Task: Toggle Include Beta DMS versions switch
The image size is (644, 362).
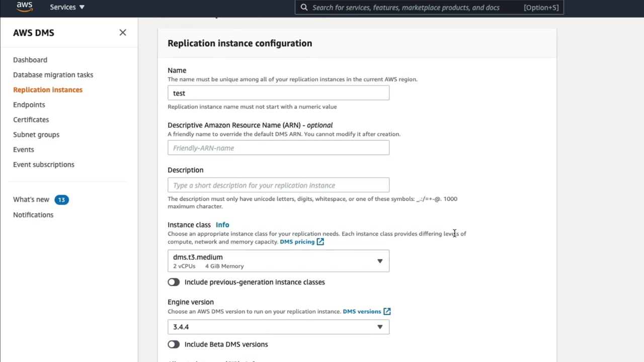Action: 174,344
